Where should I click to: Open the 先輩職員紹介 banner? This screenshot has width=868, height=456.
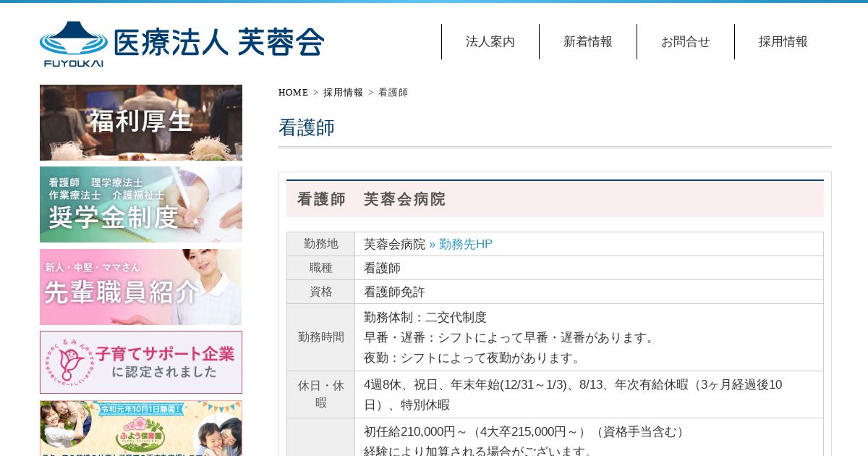tap(141, 287)
